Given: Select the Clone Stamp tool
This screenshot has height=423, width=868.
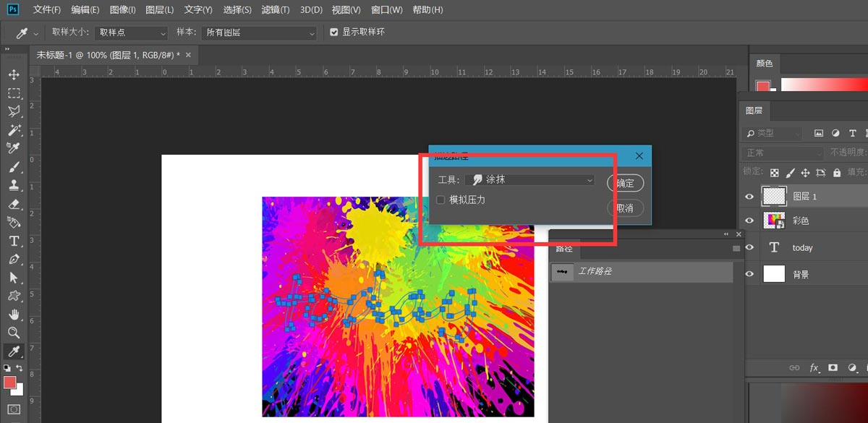Looking at the screenshot, I should point(14,185).
